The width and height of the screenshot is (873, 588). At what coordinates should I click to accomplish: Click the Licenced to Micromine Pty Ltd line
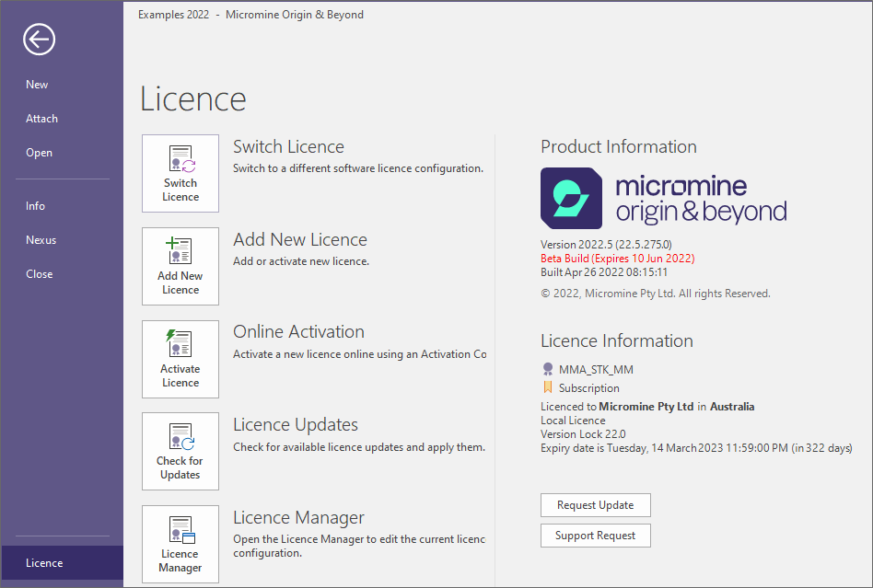coord(647,407)
